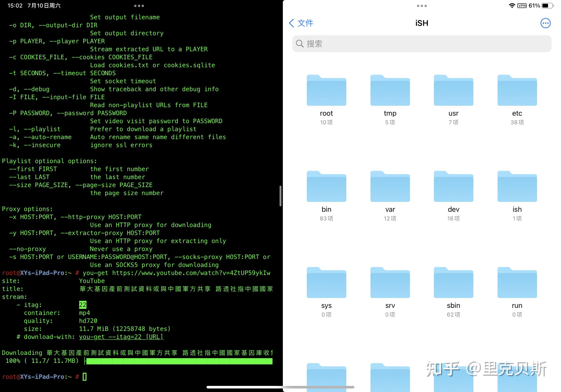Open the bin folder
561x392 pixels.
point(326,187)
